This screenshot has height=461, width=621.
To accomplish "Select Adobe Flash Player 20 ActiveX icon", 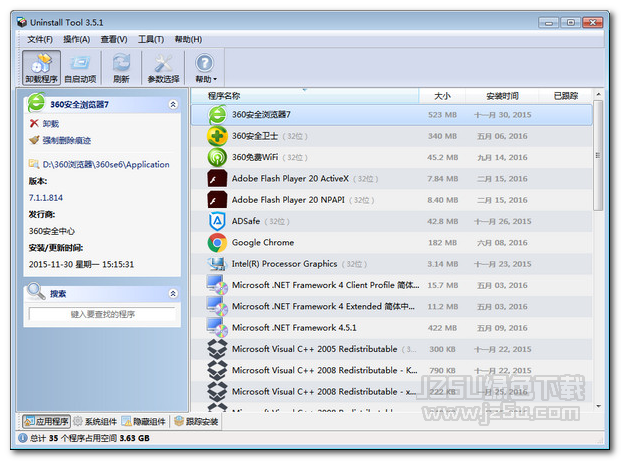I will pyautogui.click(x=217, y=179).
